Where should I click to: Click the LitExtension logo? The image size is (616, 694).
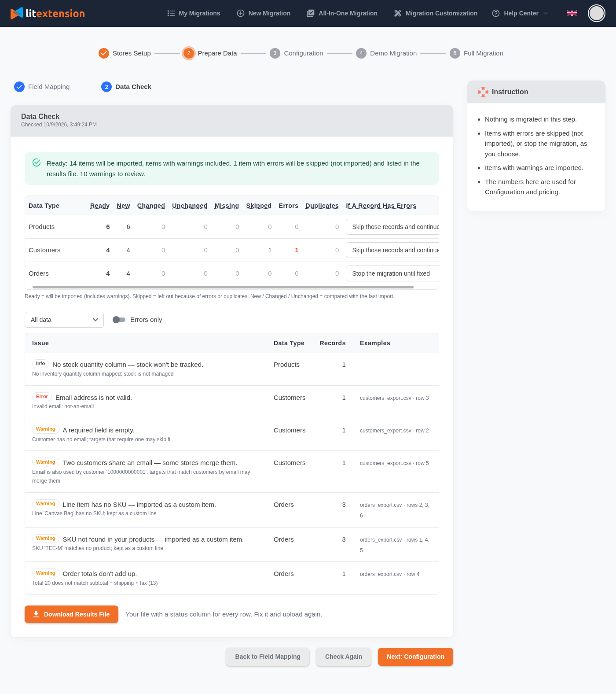[x=48, y=13]
